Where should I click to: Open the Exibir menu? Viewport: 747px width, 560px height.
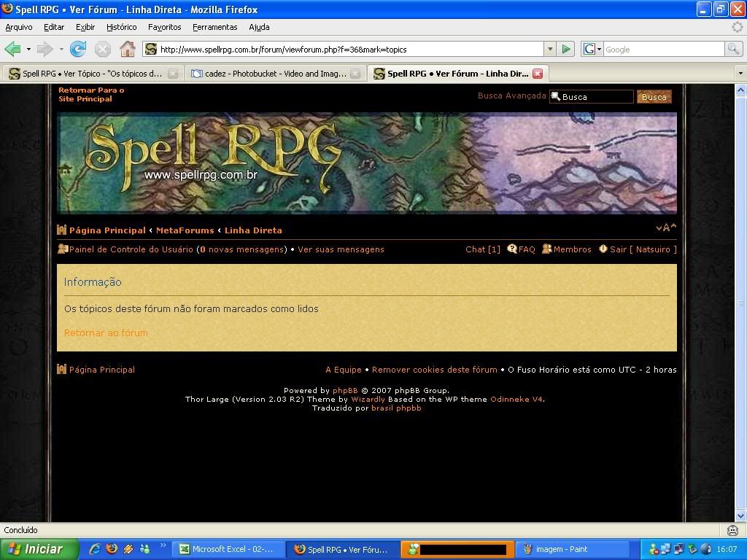pos(85,27)
